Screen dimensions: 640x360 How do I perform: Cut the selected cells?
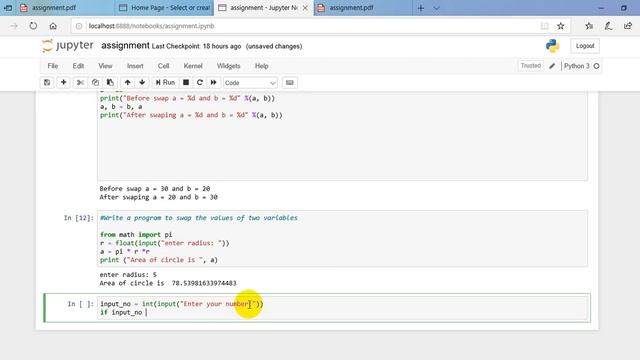pyautogui.click(x=80, y=82)
